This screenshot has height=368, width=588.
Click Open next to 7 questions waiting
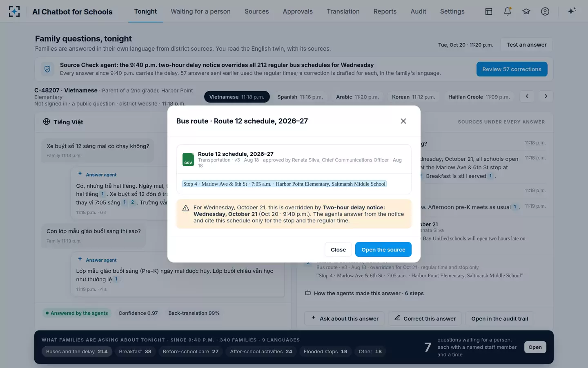pyautogui.click(x=535, y=347)
